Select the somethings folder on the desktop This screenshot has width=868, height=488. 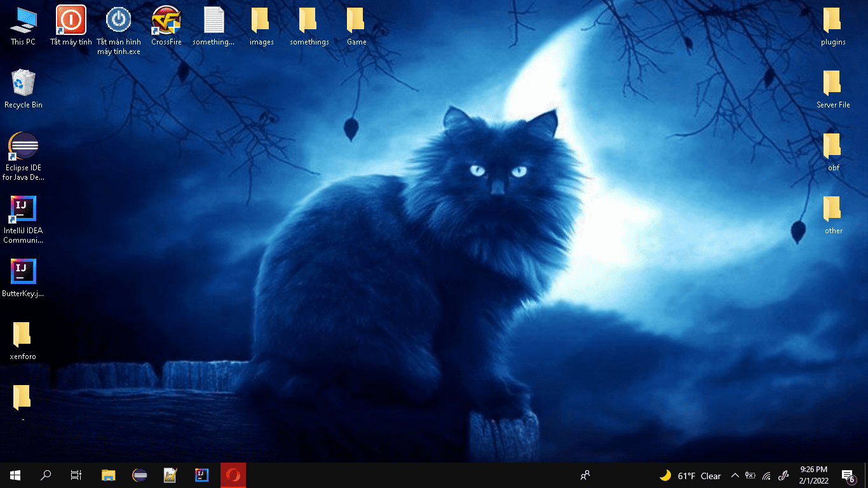pyautogui.click(x=309, y=26)
